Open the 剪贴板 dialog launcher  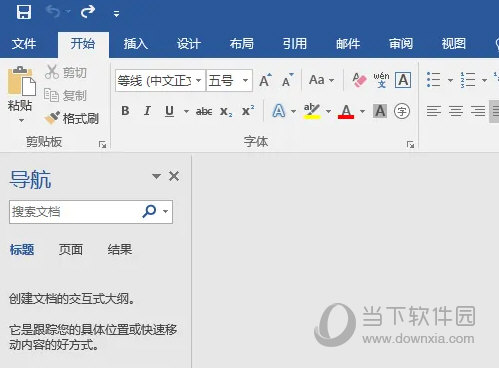tap(102, 145)
